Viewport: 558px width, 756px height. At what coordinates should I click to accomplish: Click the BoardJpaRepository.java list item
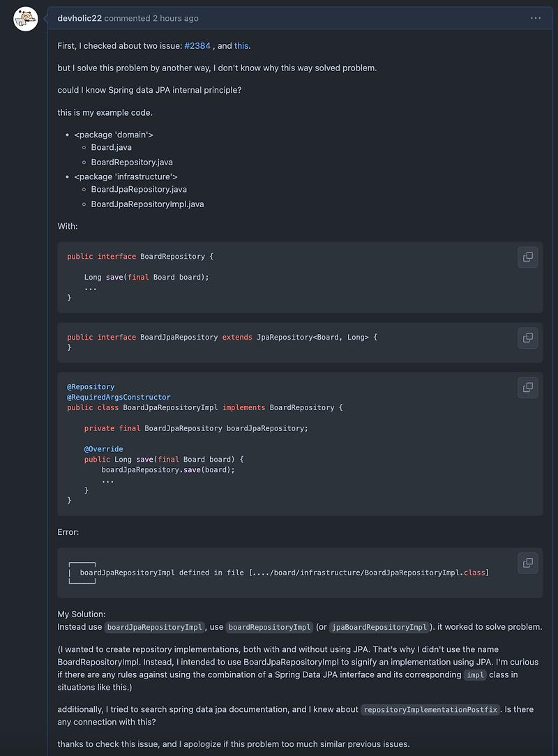(x=139, y=190)
